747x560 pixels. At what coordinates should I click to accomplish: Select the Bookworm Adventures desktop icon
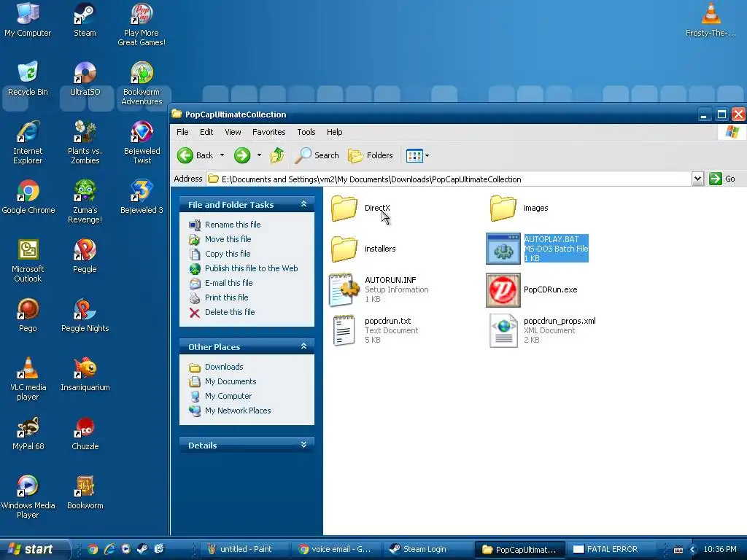coord(142,83)
